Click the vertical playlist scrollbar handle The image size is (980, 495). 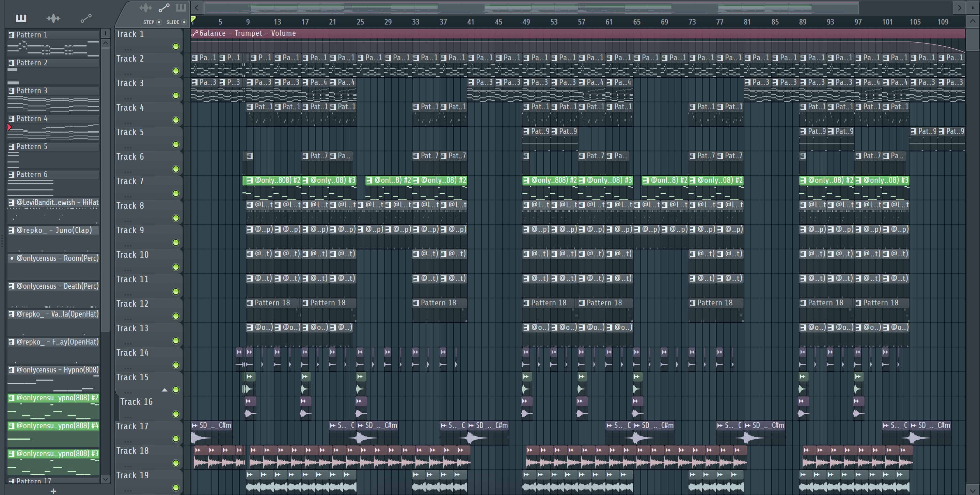click(973, 39)
